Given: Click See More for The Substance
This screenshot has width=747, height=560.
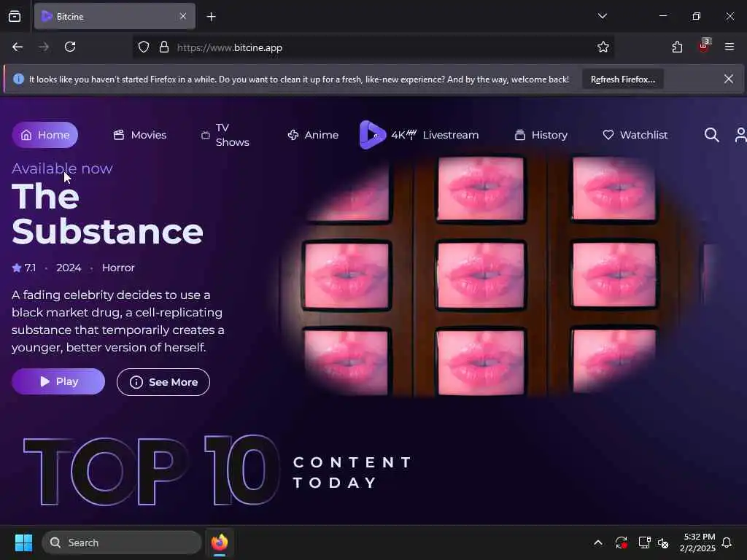Looking at the screenshot, I should 163,382.
